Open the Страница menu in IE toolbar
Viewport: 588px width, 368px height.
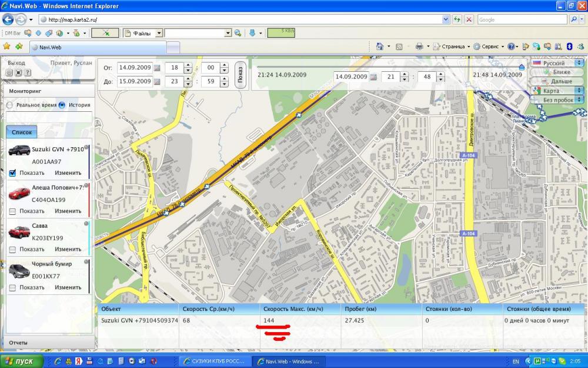click(452, 47)
